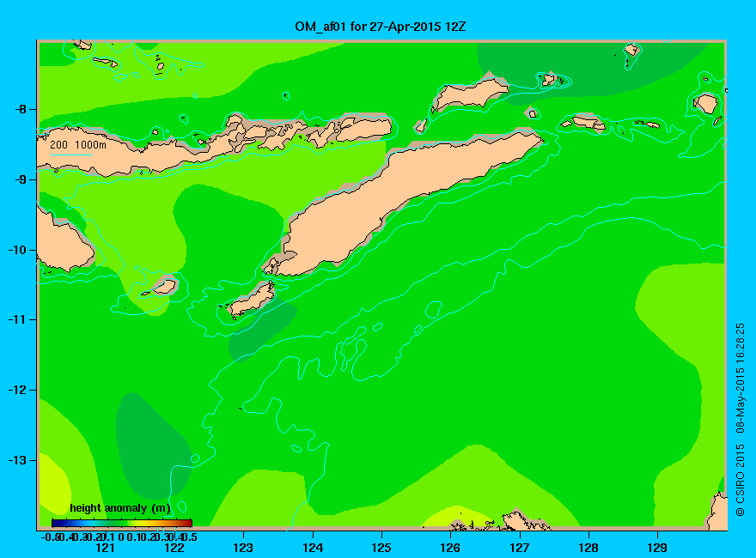Click the 'height anomaly (m)' legend label
This screenshot has height=558, width=756.
click(120, 508)
